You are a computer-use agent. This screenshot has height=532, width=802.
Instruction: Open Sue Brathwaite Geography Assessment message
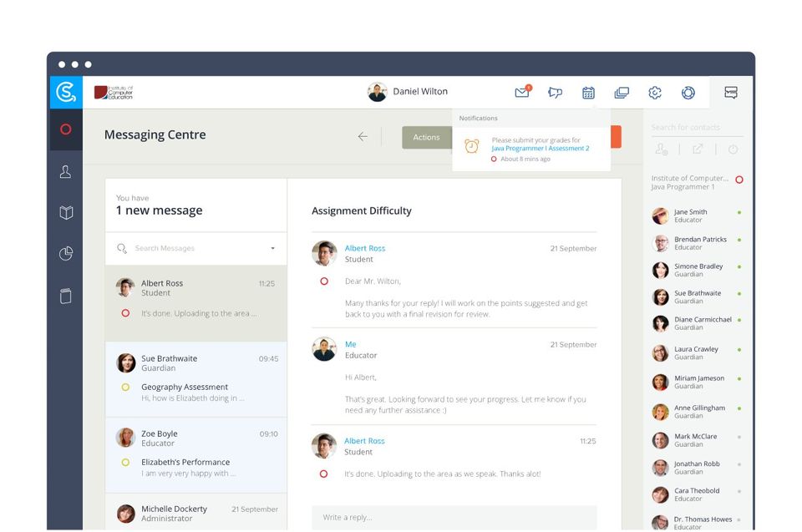tap(195, 379)
